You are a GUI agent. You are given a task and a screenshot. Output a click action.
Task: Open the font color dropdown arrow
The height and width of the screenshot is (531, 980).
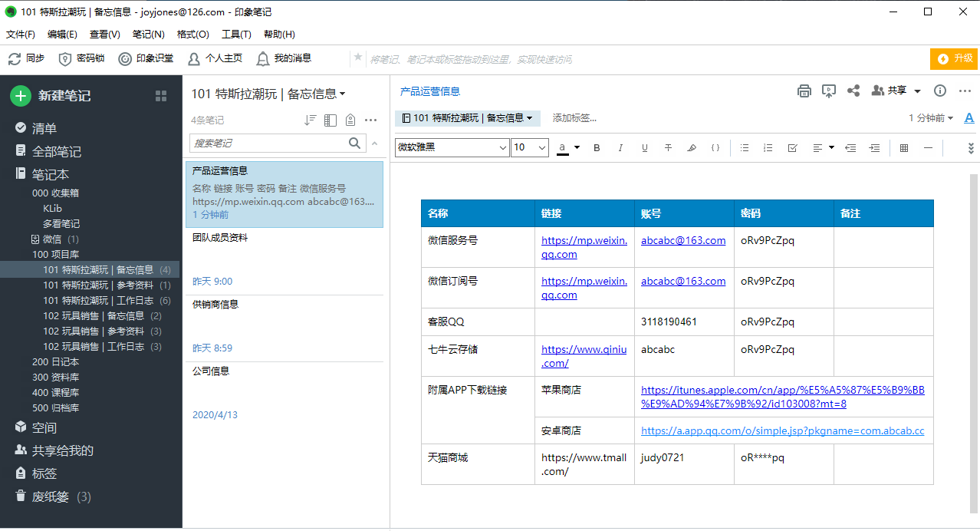(x=577, y=147)
